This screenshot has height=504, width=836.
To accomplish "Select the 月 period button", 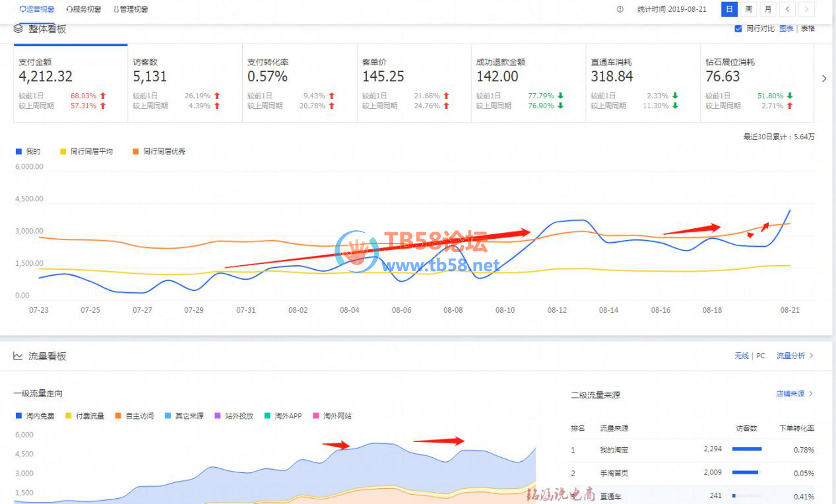I will coord(767,9).
